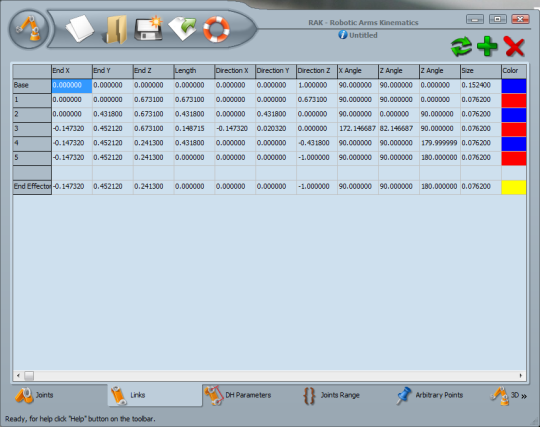
Task: Click the red color swatch in row 1
Action: click(x=514, y=100)
